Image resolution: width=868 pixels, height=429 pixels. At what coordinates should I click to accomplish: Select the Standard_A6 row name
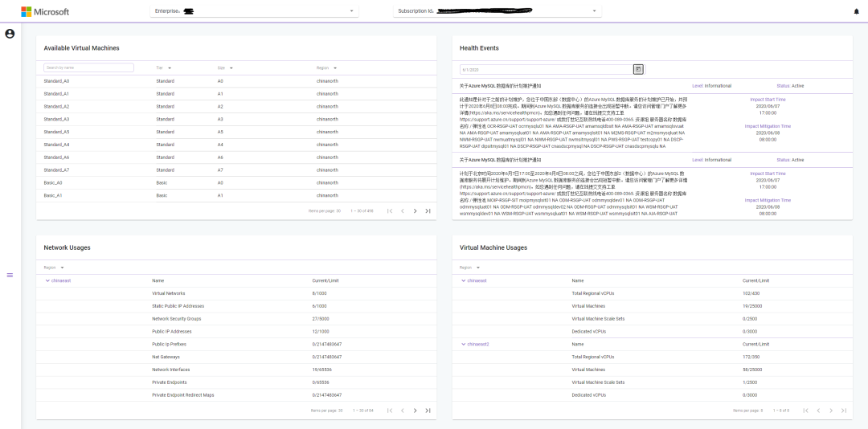[56, 157]
